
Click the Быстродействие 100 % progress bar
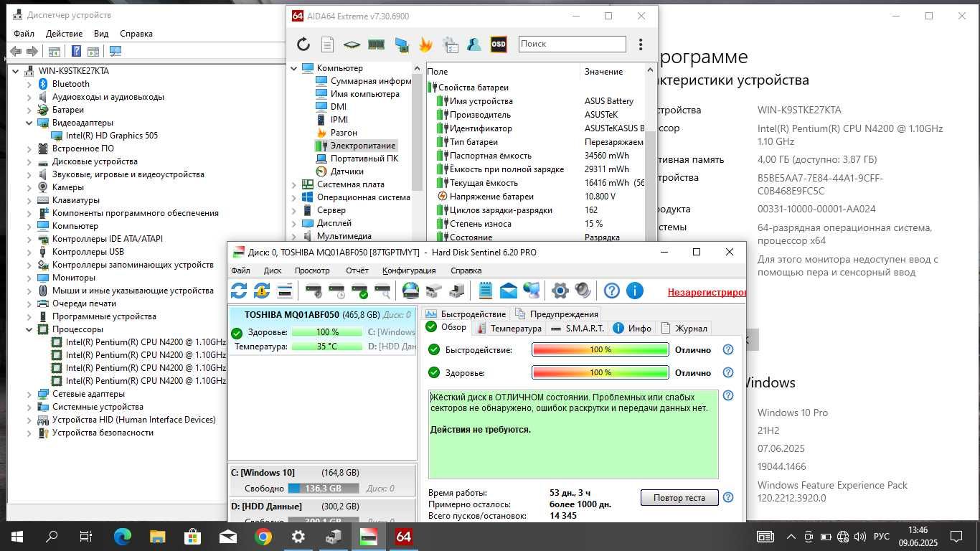pyautogui.click(x=600, y=350)
